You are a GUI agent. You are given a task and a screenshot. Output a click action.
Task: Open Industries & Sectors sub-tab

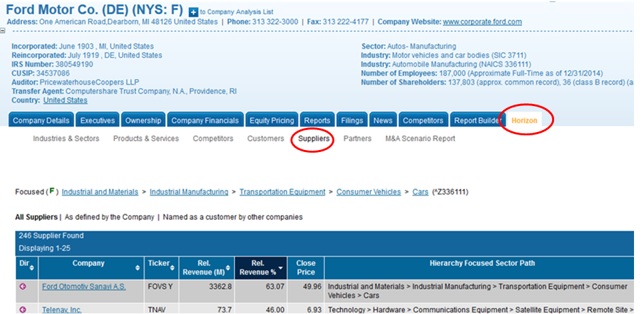pyautogui.click(x=66, y=139)
